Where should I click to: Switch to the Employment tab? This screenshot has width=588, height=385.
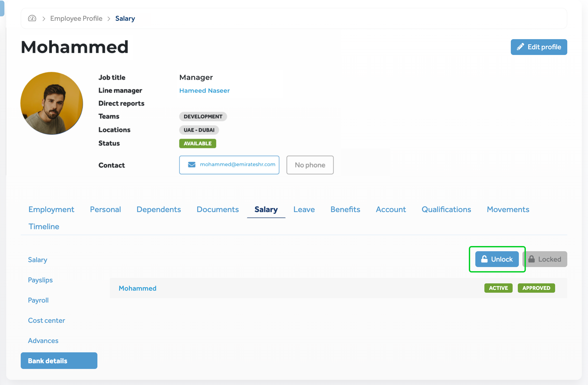tap(51, 209)
